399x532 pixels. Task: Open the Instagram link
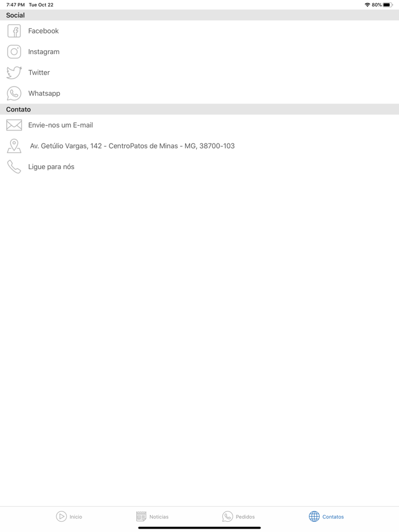(x=199, y=52)
